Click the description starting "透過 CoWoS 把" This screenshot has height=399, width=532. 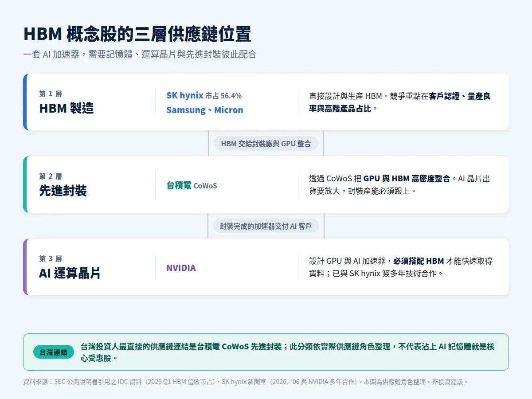tap(399, 185)
